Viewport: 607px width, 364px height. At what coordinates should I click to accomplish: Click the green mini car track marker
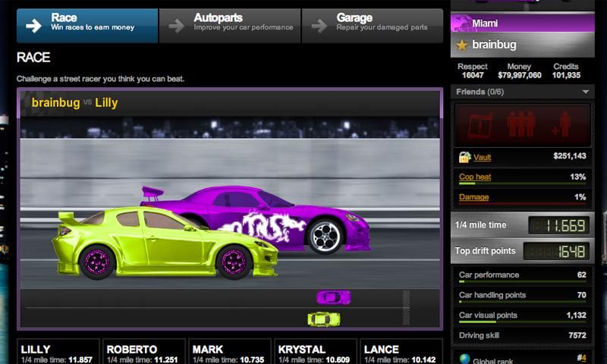pyautogui.click(x=322, y=319)
